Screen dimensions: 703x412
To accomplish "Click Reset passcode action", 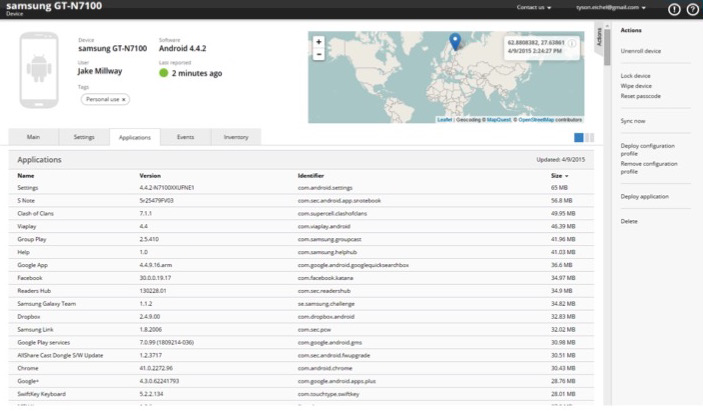I will (x=640, y=96).
